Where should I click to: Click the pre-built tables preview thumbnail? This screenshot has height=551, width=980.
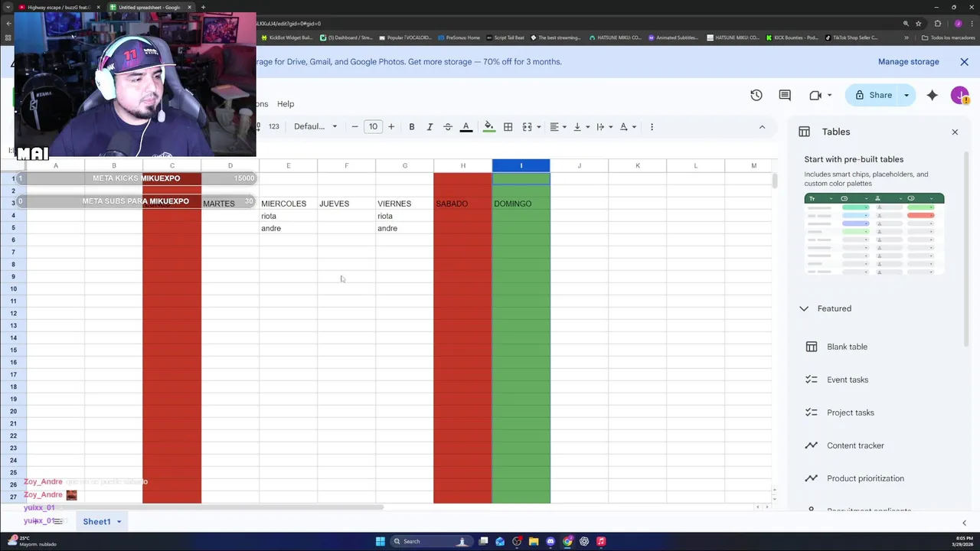point(874,234)
